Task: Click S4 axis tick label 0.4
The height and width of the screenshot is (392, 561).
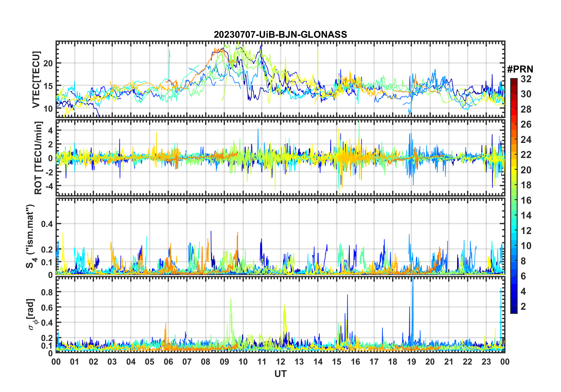Action: pyautogui.click(x=47, y=224)
